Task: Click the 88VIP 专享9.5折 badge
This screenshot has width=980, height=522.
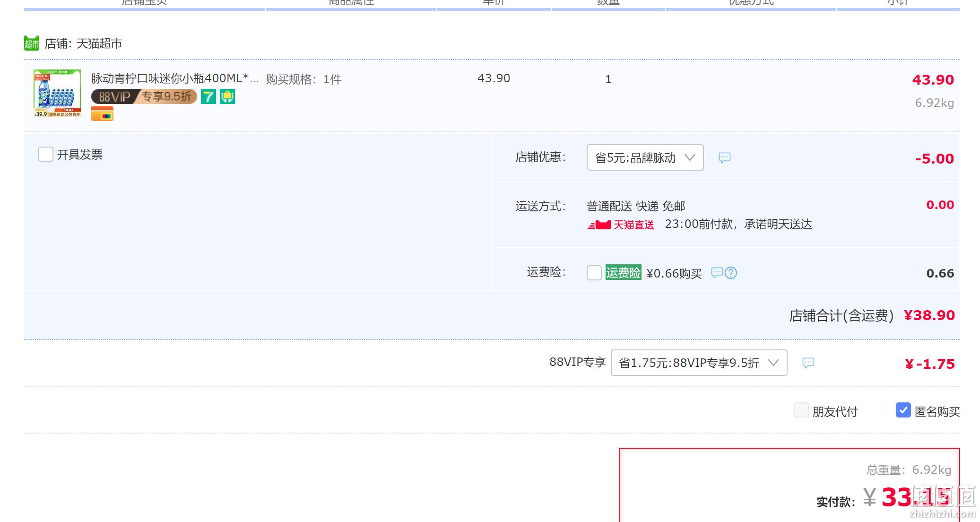Action: point(144,96)
